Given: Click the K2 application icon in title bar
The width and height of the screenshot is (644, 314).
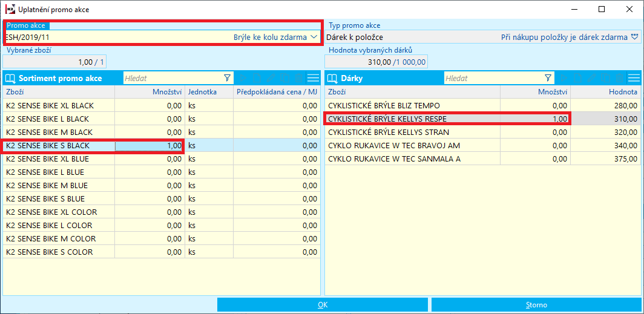Looking at the screenshot, I should pos(10,9).
